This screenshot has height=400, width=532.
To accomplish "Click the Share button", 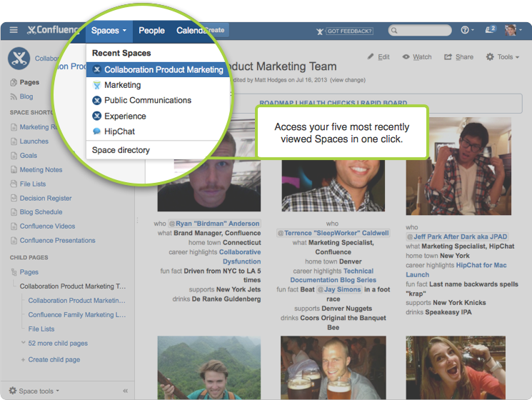I will tap(458, 57).
